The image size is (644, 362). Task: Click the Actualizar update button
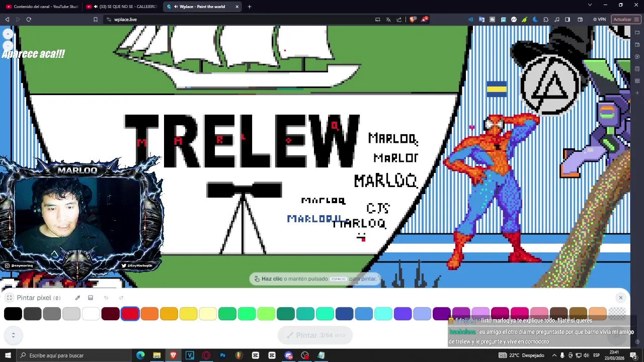[x=625, y=20]
